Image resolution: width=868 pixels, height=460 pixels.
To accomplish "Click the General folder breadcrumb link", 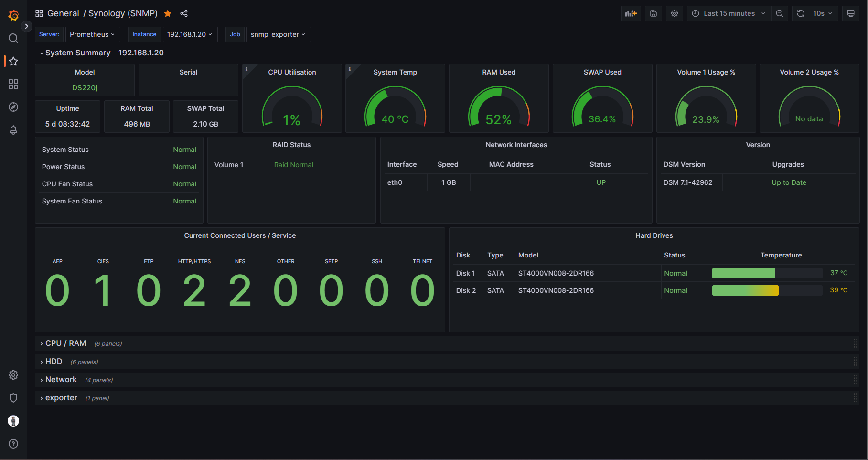I will tap(63, 13).
